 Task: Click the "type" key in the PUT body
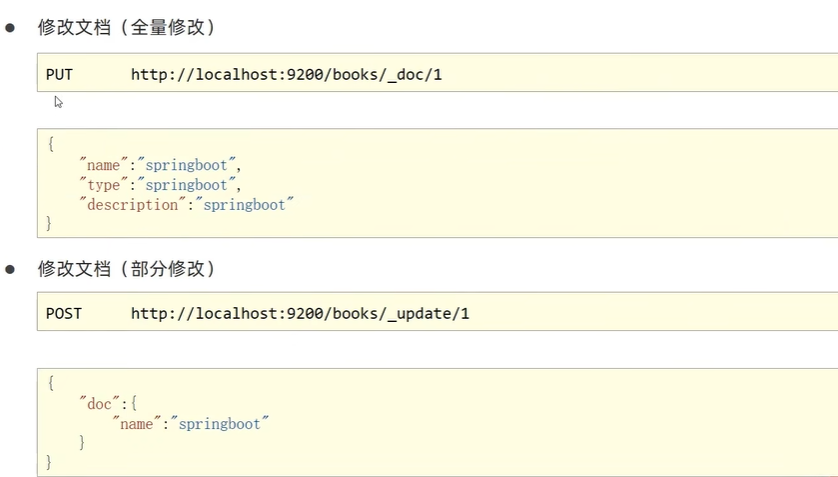[x=102, y=185]
